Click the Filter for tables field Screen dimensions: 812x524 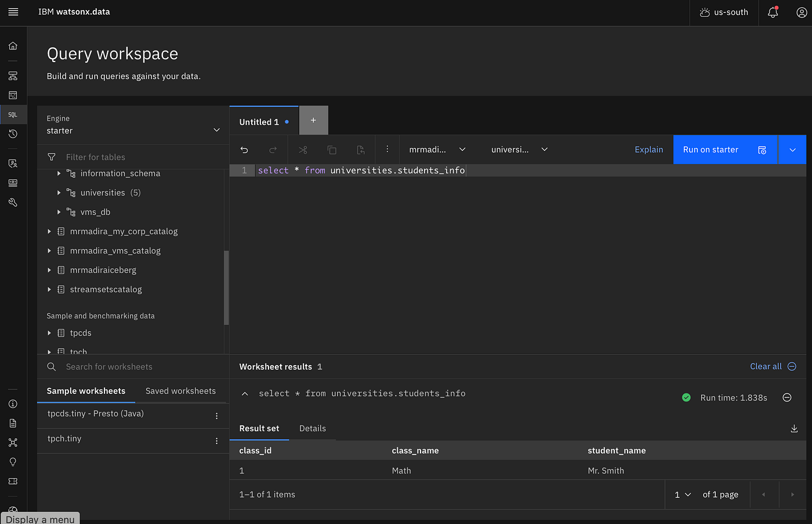coord(133,157)
